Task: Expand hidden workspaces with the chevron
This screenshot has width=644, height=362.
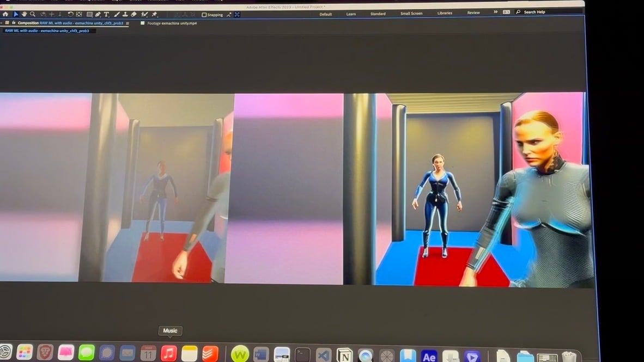Action: 495,11
